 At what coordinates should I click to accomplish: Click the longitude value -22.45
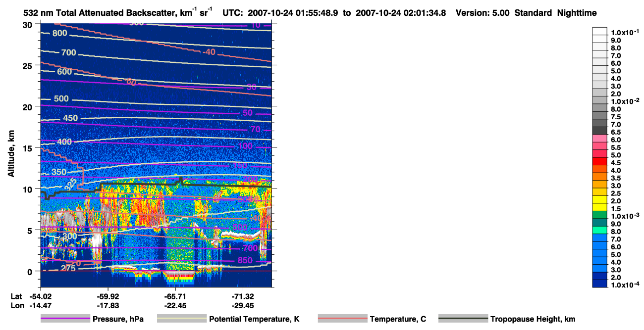pos(176,306)
